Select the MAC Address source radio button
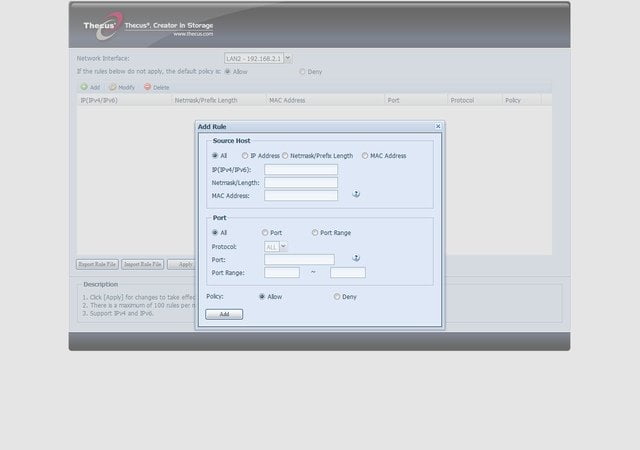This screenshot has width=640, height=450. coord(365,156)
